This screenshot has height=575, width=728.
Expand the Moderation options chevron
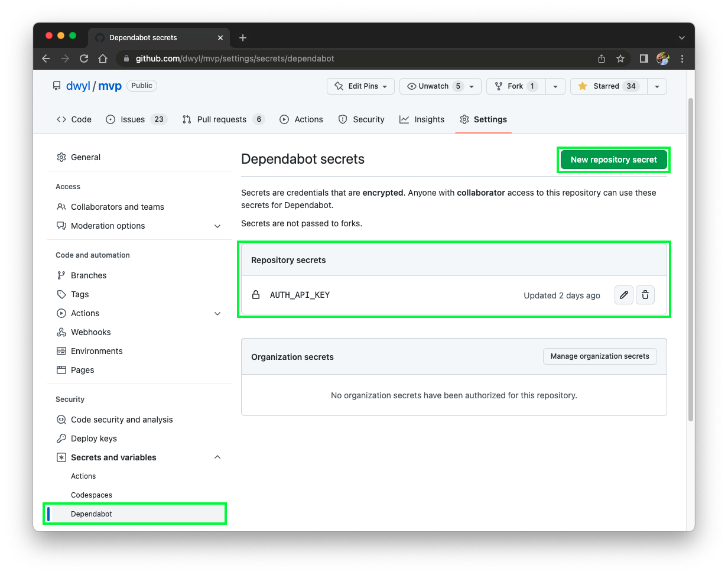(217, 226)
